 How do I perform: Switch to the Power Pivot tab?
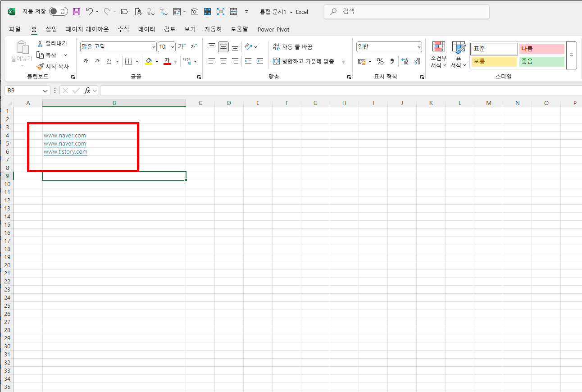[x=273, y=29]
